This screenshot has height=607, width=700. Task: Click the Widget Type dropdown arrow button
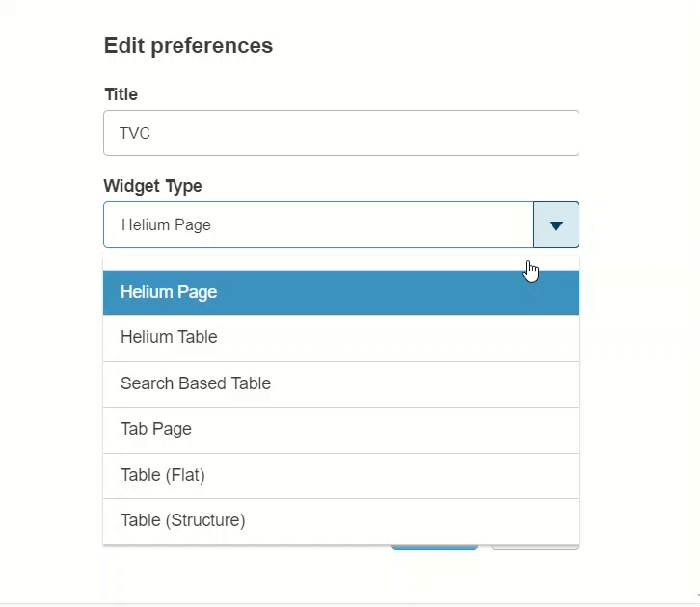[555, 224]
